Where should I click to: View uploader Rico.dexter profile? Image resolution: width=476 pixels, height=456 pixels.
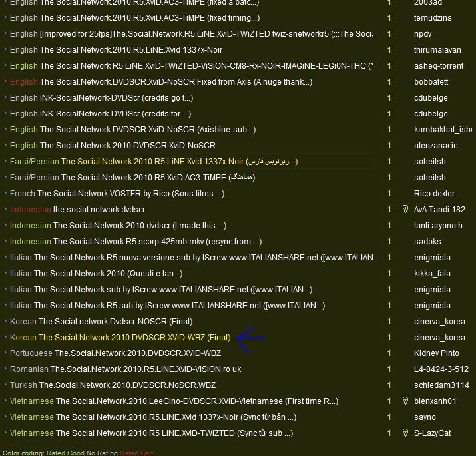(435, 194)
